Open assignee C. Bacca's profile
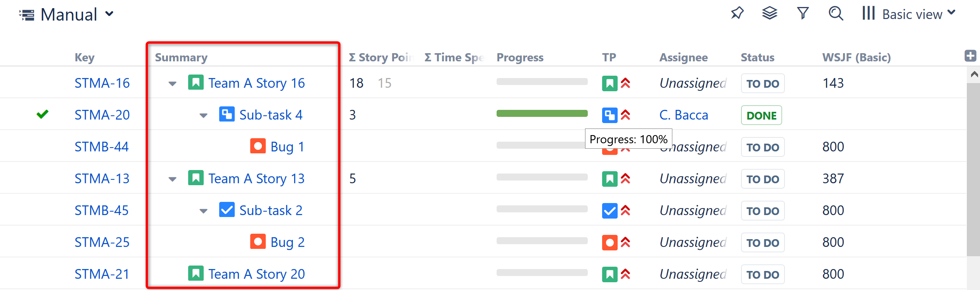Viewport: 980px width, 290px height. point(684,115)
